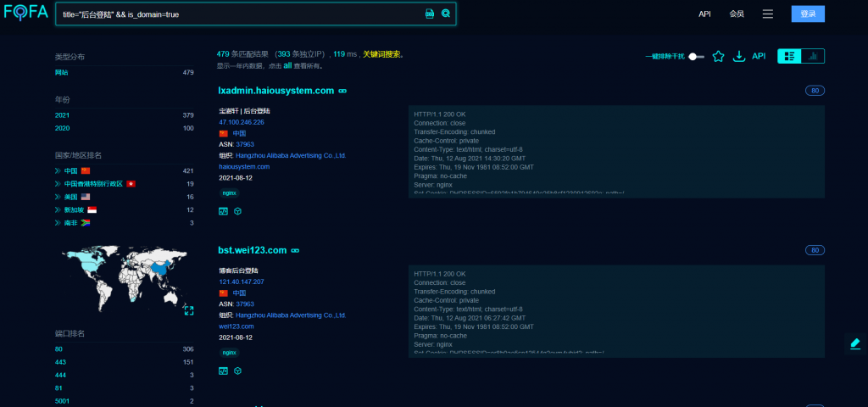Click haiousystem.com root domain link
The image size is (868, 407).
(244, 167)
